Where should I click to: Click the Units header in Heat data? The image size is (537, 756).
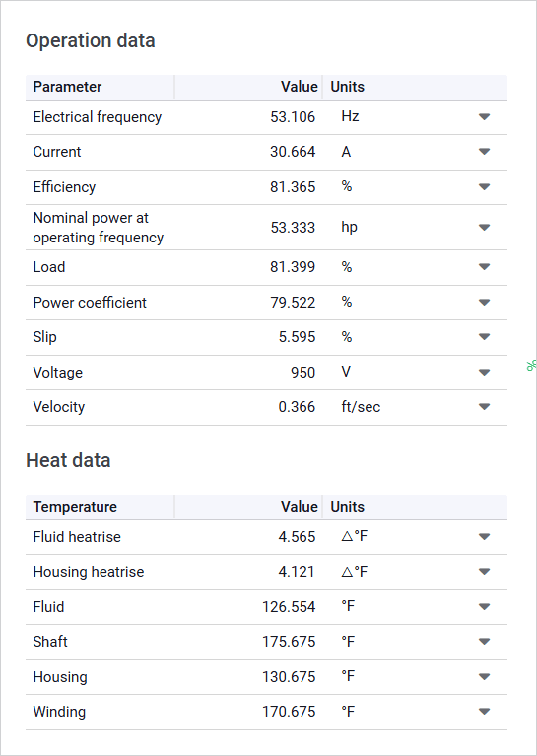click(x=415, y=507)
